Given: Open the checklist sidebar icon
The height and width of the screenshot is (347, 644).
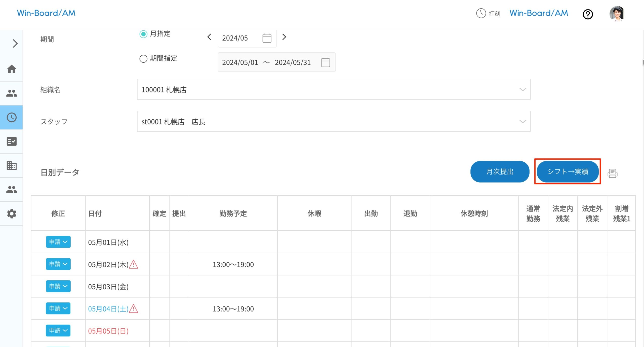Looking at the screenshot, I should pyautogui.click(x=12, y=141).
